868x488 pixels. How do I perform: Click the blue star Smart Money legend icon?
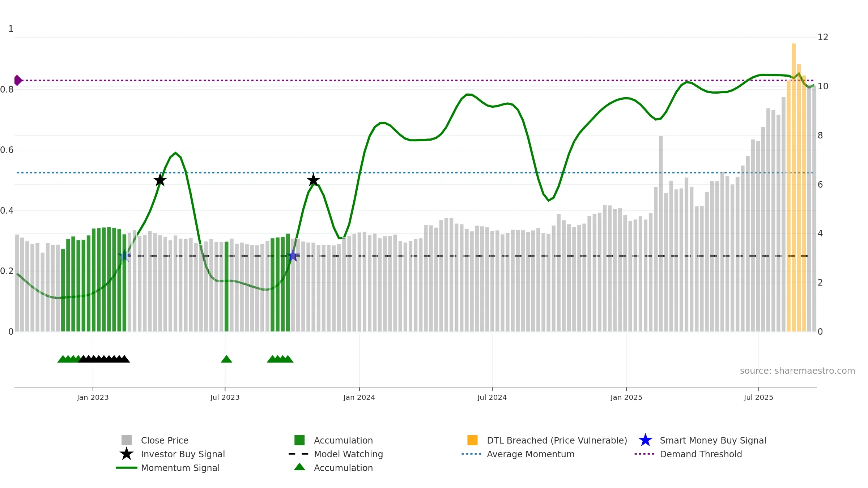point(645,440)
